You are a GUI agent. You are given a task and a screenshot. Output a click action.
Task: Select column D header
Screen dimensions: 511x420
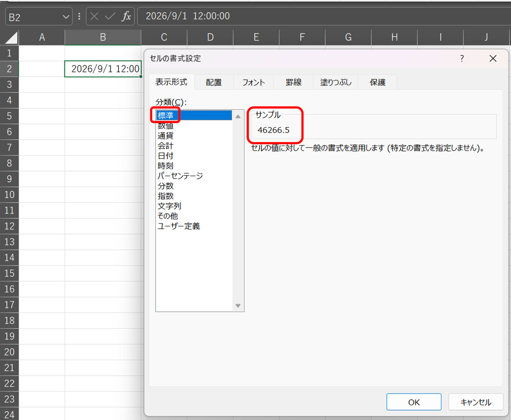tap(210, 37)
